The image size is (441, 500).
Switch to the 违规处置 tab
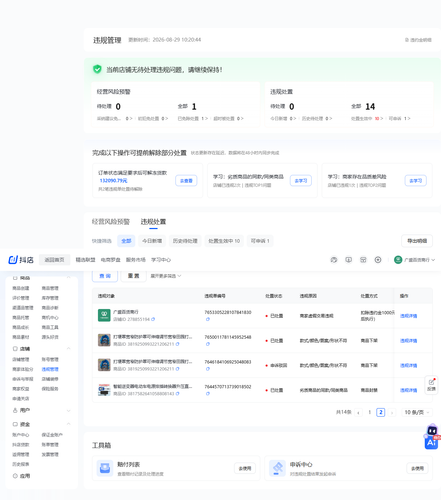click(153, 222)
